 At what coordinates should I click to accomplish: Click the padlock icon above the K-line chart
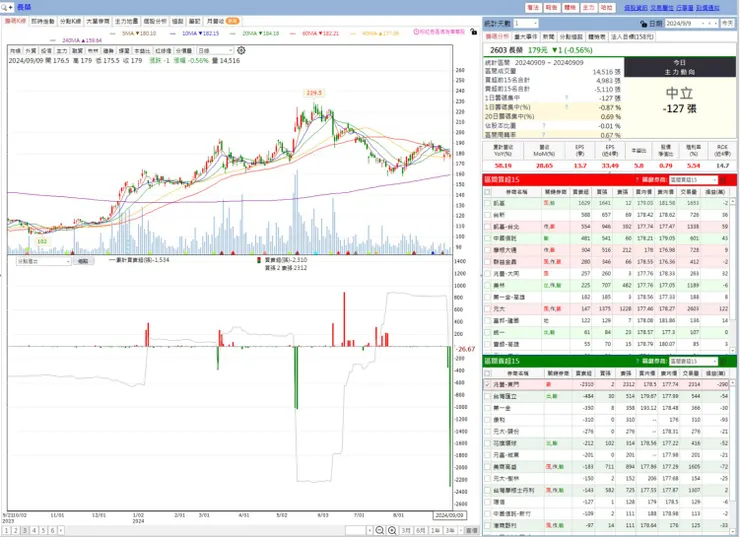point(473,32)
